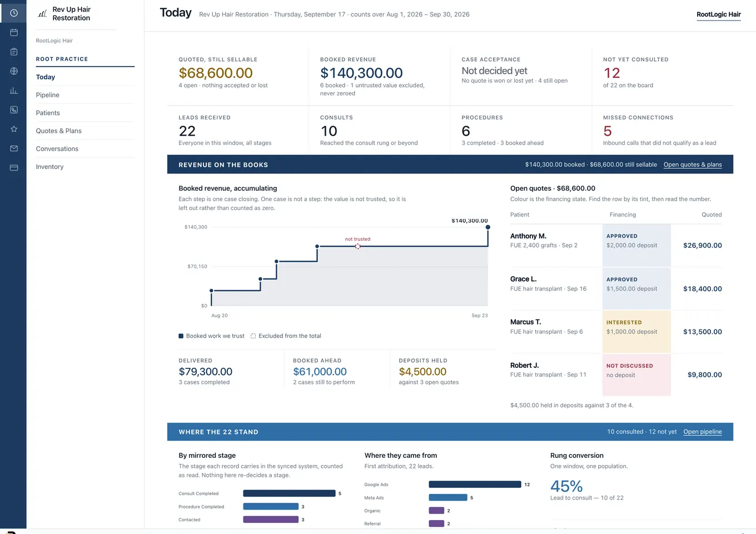Open the clock icon in the sidebar rail
Screen dimensions: 756x534
pos(13,13)
